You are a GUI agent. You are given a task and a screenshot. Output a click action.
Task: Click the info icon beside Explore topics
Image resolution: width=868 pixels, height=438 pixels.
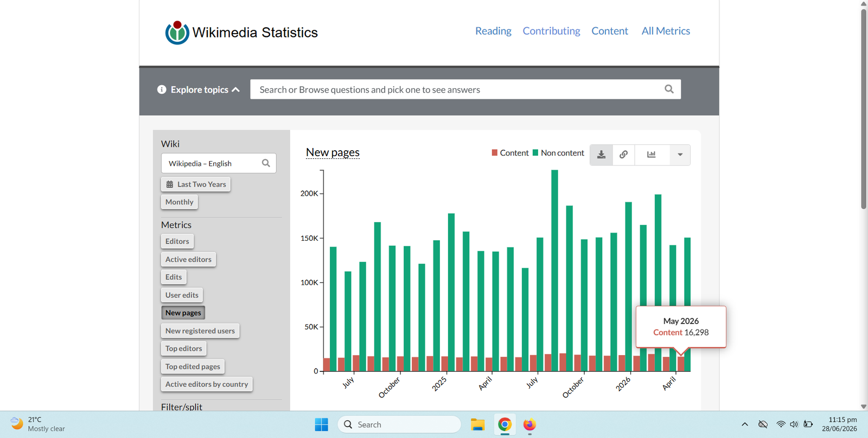coord(162,89)
